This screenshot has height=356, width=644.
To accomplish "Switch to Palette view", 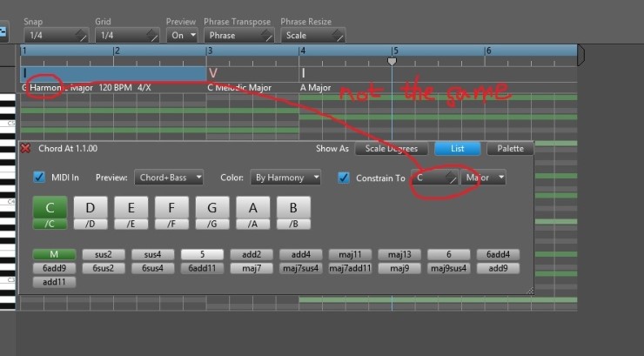I will click(x=511, y=148).
